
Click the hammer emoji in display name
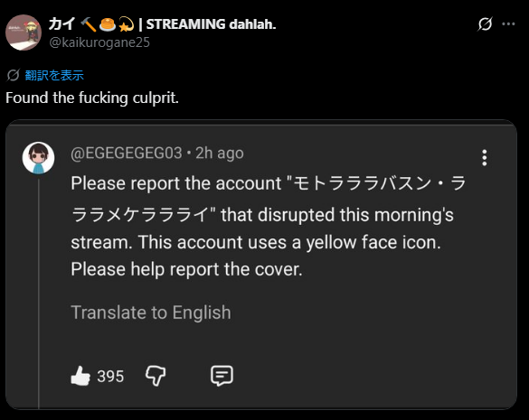click(x=89, y=24)
